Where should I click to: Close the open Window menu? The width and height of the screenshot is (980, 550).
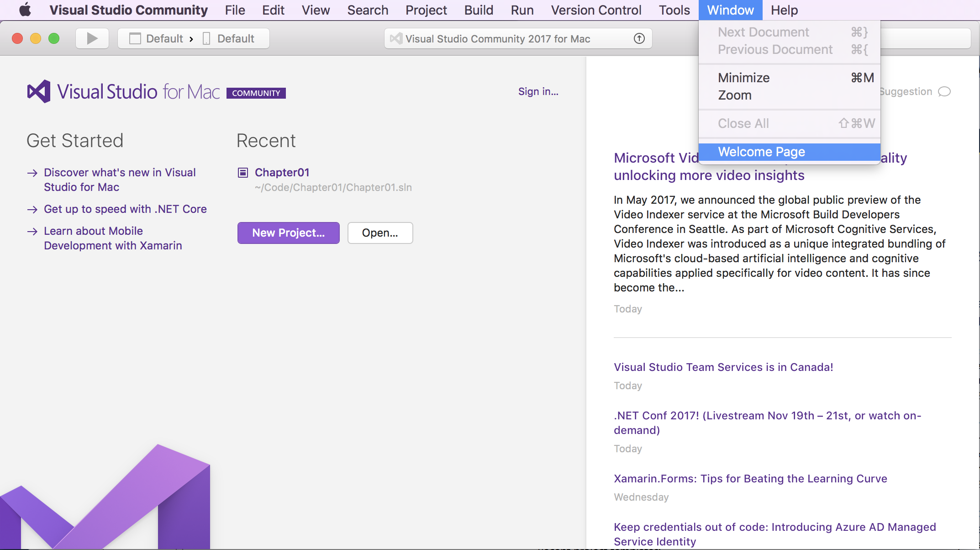click(730, 10)
